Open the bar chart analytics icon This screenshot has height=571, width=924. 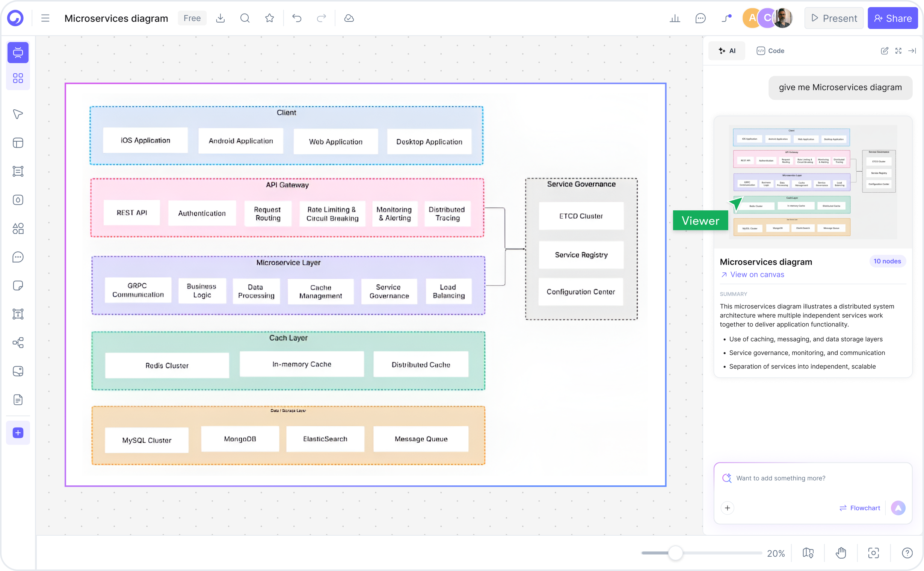point(675,18)
